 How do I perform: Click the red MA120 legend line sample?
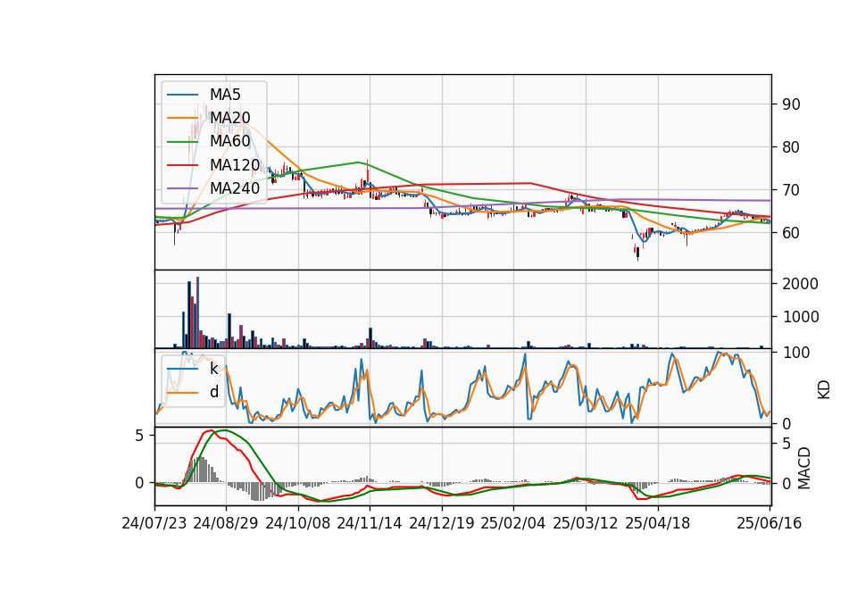[182, 164]
